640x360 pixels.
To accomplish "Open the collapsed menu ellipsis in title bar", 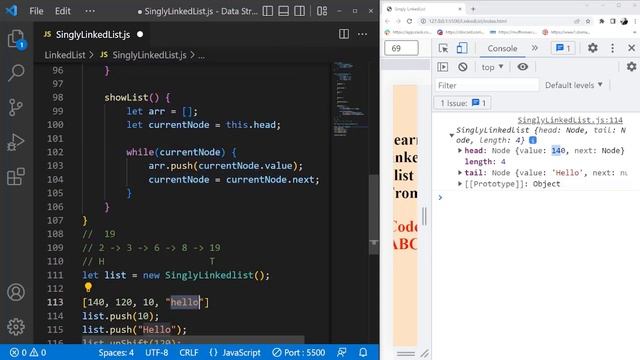I will coord(90,11).
